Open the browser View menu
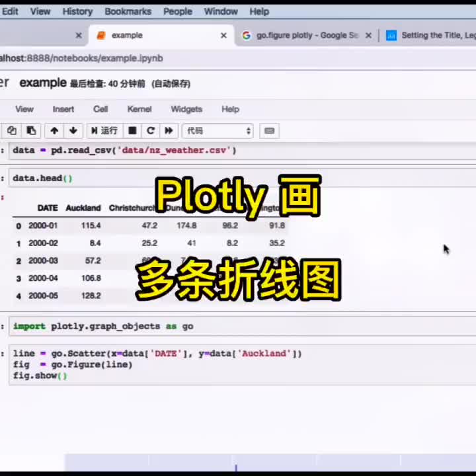This screenshot has height=476, width=476. [x=40, y=11]
